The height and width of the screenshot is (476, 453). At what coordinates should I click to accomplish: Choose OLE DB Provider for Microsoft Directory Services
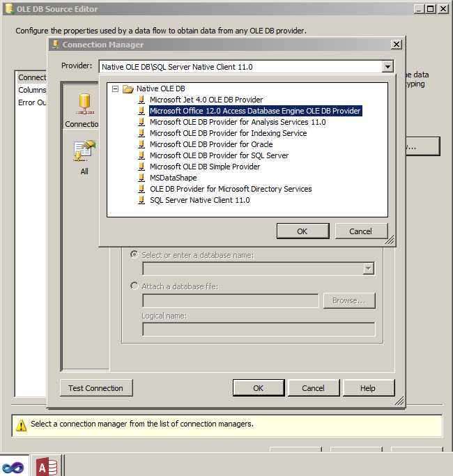(x=231, y=189)
